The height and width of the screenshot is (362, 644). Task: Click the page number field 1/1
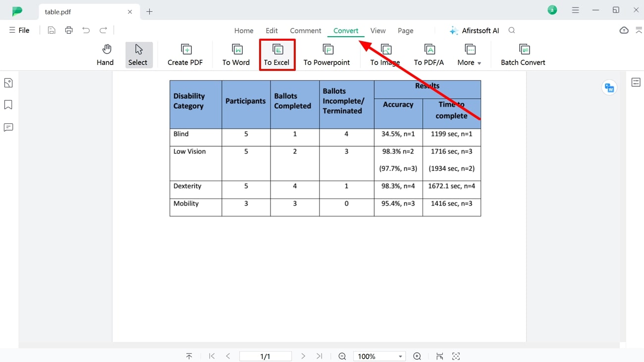pyautogui.click(x=266, y=356)
